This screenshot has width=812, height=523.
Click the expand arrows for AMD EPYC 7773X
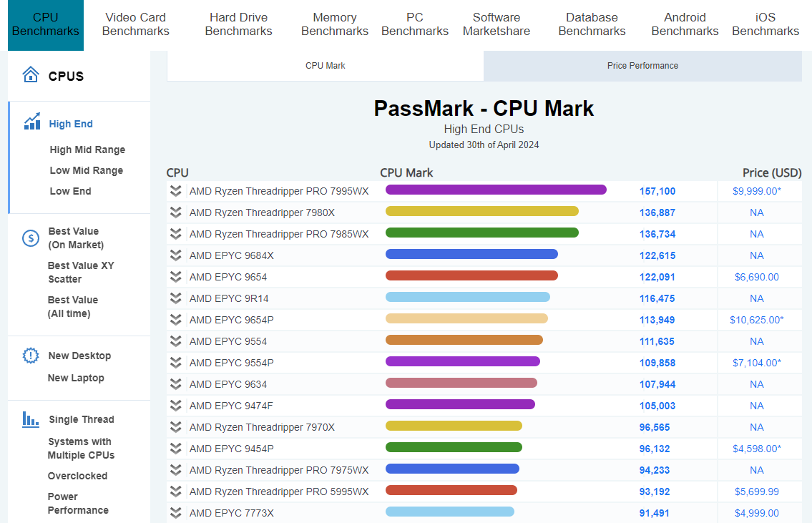tap(175, 513)
